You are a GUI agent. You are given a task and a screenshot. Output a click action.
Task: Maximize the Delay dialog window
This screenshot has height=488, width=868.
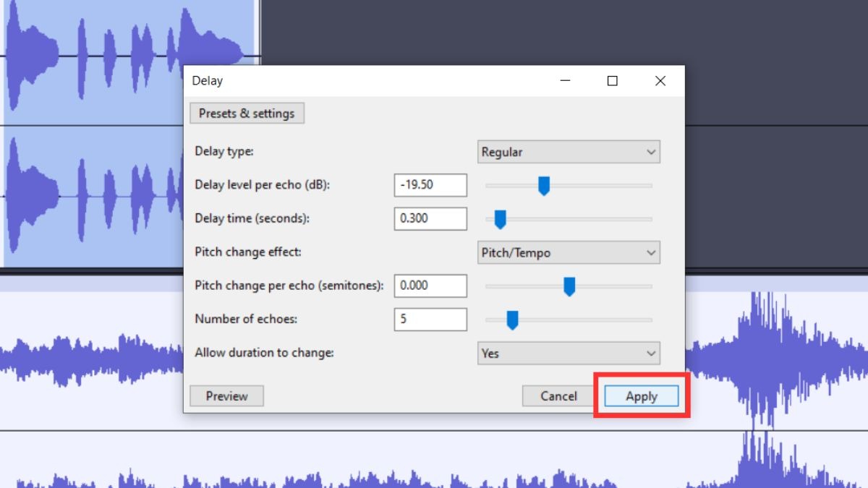[612, 81]
